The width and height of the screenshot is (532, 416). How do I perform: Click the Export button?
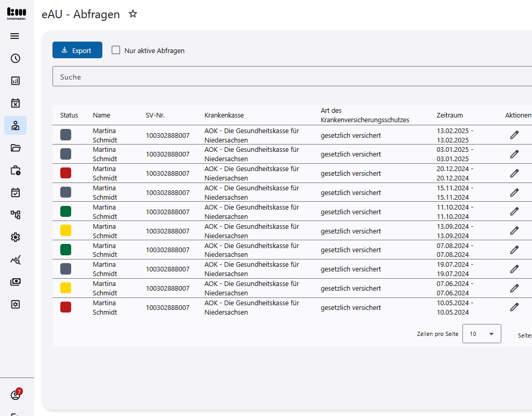tap(77, 50)
